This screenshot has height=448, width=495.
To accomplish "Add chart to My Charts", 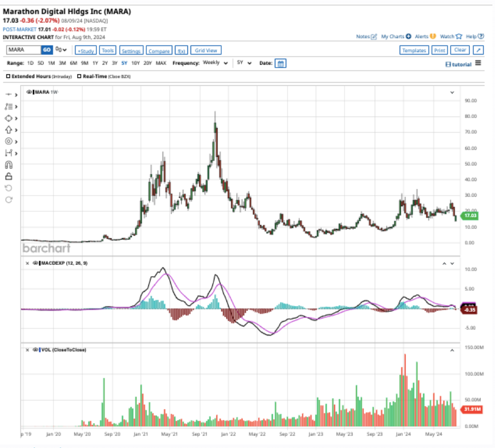I will (x=396, y=36).
